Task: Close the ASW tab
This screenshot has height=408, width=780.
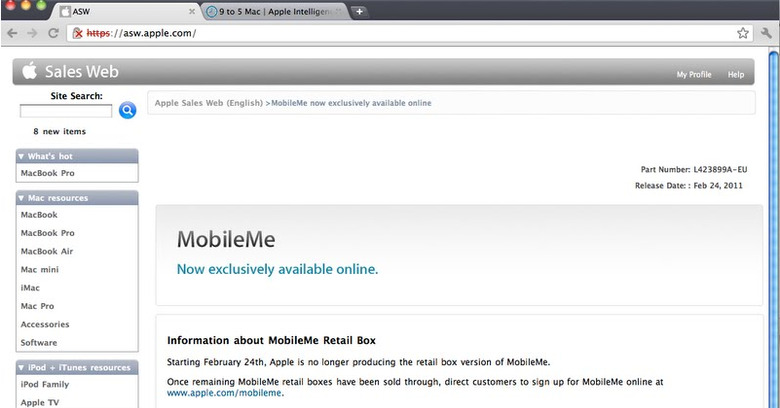Action: (192, 11)
